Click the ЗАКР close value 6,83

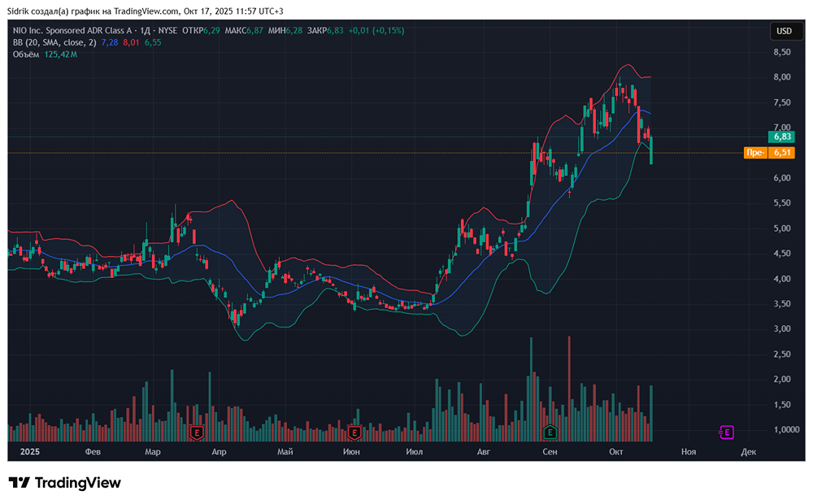tap(335, 31)
